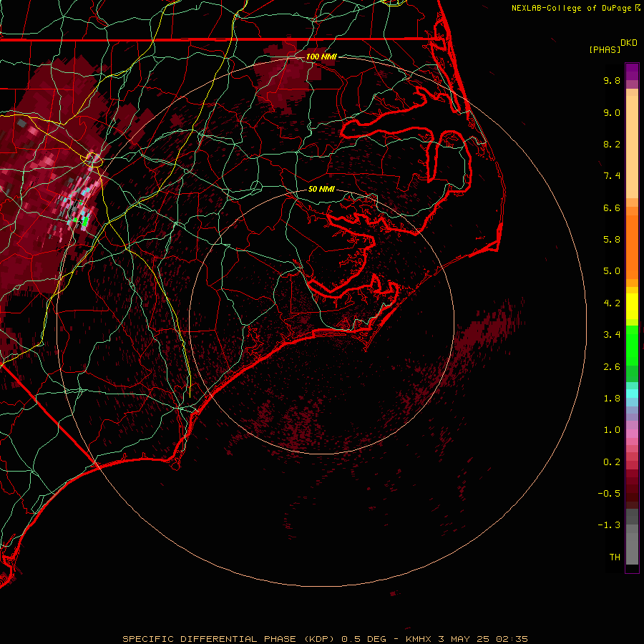This screenshot has width=644, height=644.
Task: Click the 5.0 legend value
Action: tap(612, 271)
